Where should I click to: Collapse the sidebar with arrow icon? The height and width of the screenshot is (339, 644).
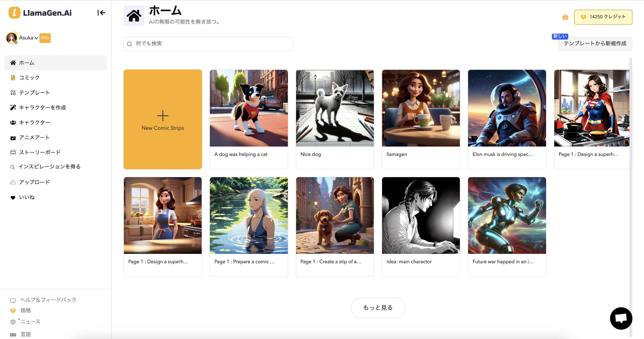(101, 13)
